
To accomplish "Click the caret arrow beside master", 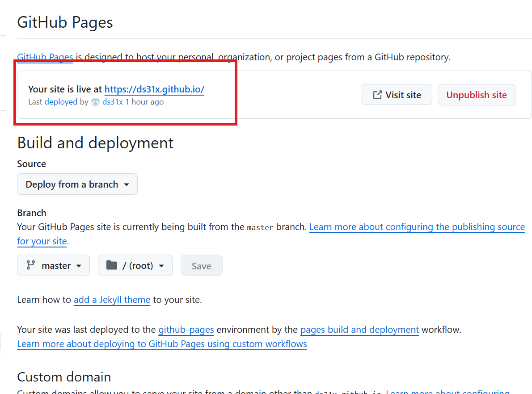I will click(79, 266).
